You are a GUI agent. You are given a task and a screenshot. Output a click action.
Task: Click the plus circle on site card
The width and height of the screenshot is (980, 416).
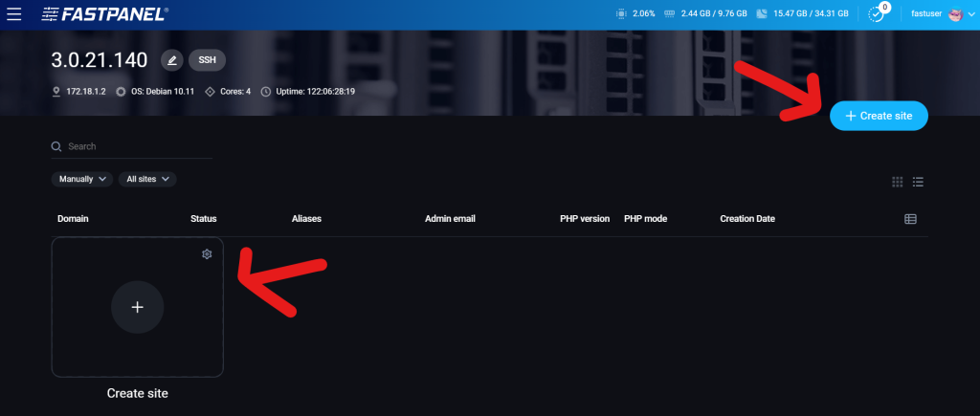137,307
